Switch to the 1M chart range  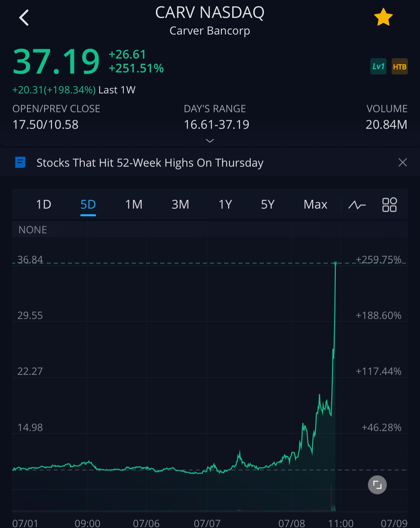click(x=134, y=204)
